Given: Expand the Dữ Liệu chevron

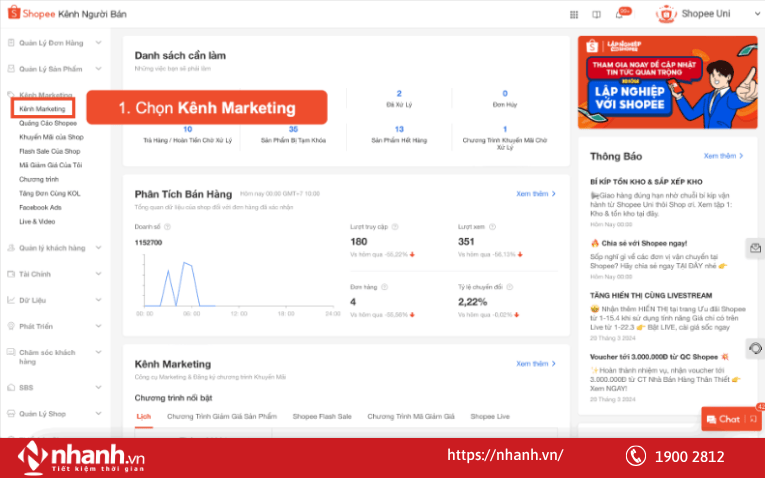Looking at the screenshot, I should point(99,300).
